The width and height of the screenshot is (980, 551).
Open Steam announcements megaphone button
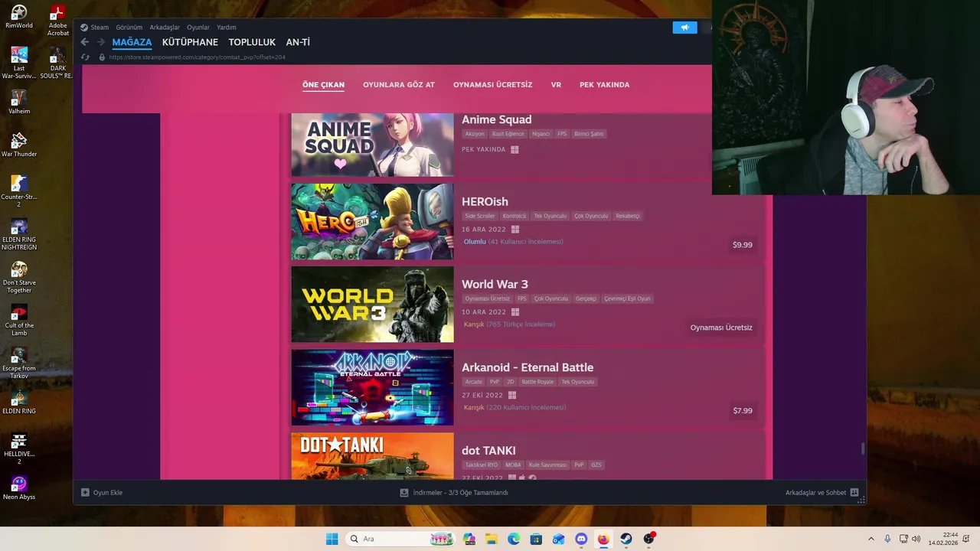(x=684, y=28)
